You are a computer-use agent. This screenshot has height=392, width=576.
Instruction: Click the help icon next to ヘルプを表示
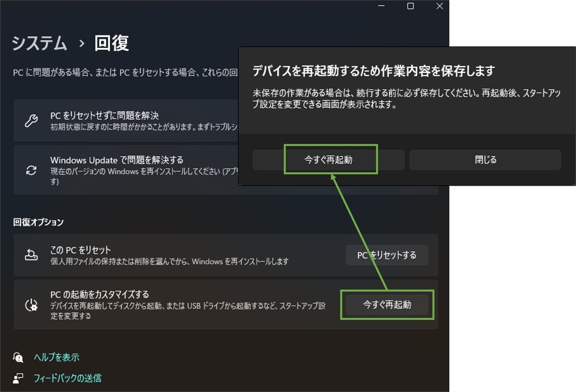(x=18, y=357)
